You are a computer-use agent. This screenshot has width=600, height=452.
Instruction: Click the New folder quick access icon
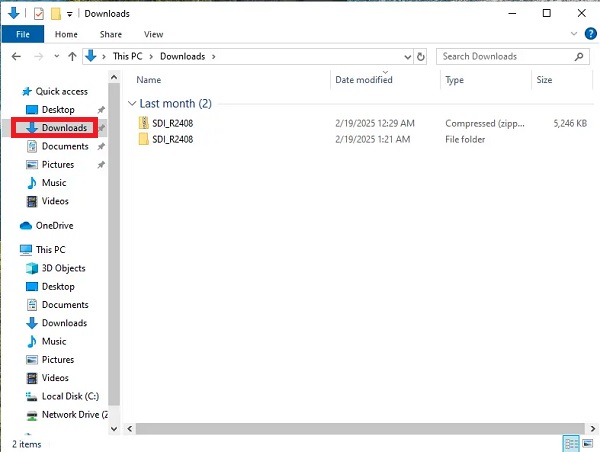[56, 14]
